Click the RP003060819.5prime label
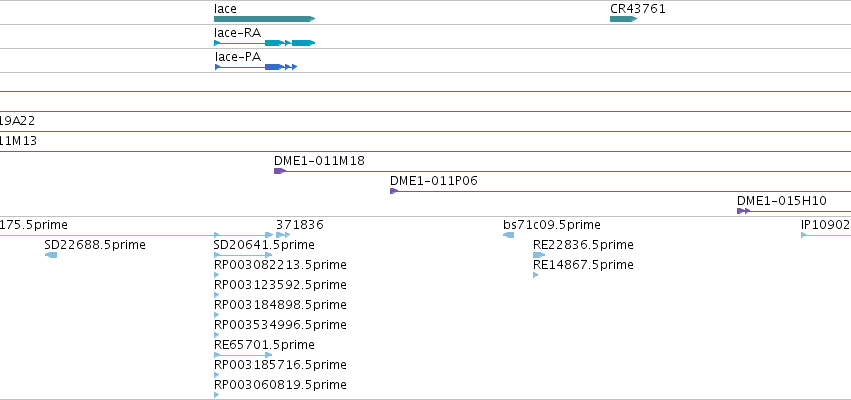The height and width of the screenshot is (400, 851). [280, 385]
